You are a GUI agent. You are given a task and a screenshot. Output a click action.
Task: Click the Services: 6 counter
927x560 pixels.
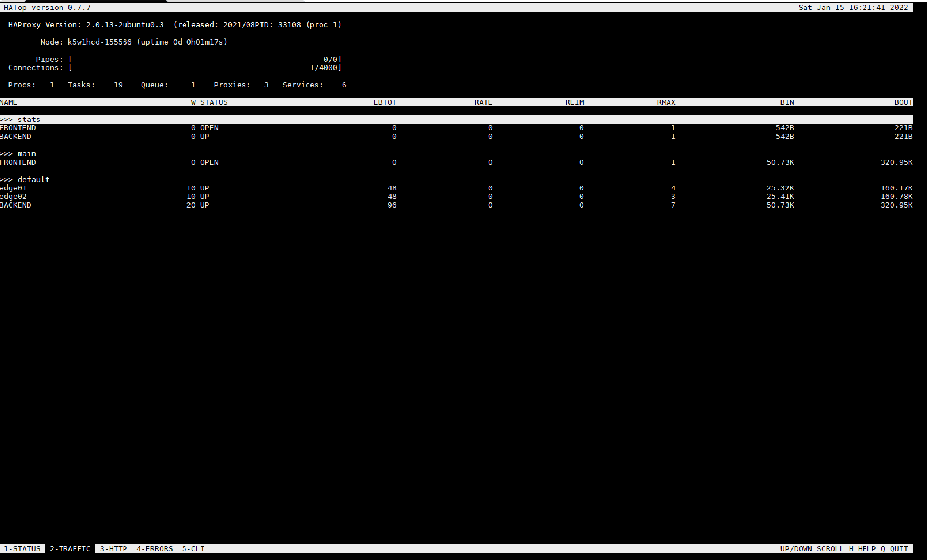(x=314, y=85)
